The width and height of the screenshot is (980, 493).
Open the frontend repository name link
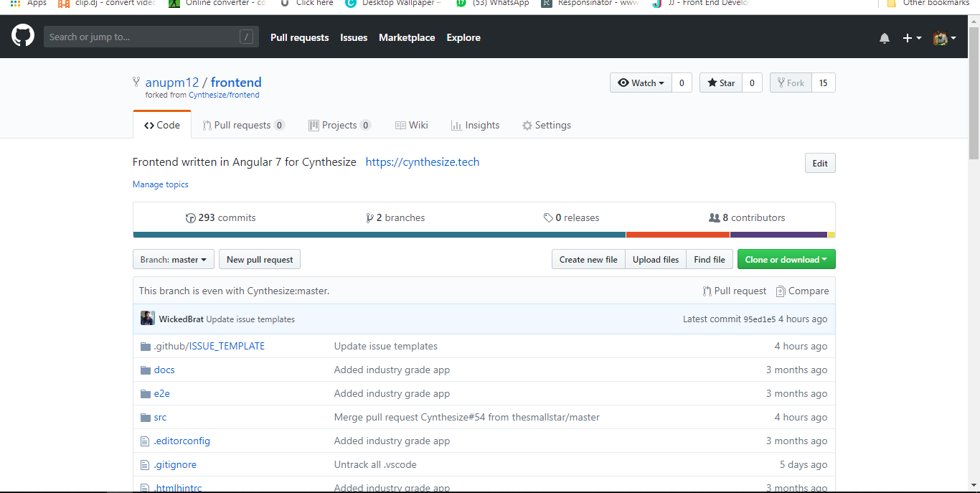pos(236,83)
